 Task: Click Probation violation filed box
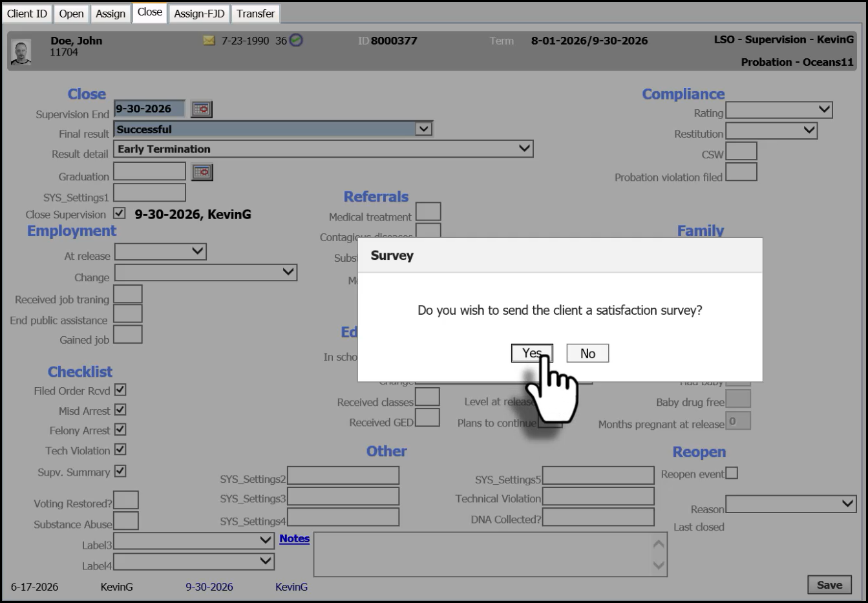pyautogui.click(x=741, y=172)
